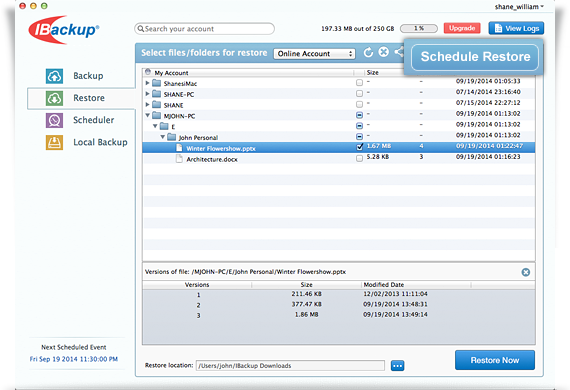Image resolution: width=570 pixels, height=390 pixels.
Task: Go to the Backup tab
Action: pos(88,76)
